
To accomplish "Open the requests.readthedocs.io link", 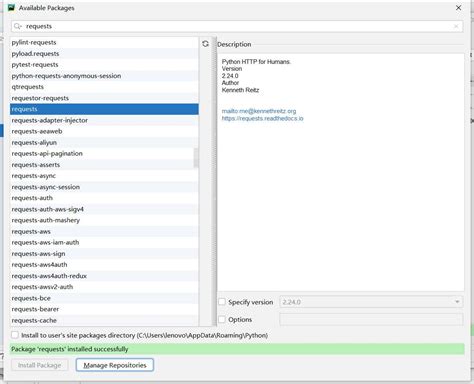I will point(263,118).
